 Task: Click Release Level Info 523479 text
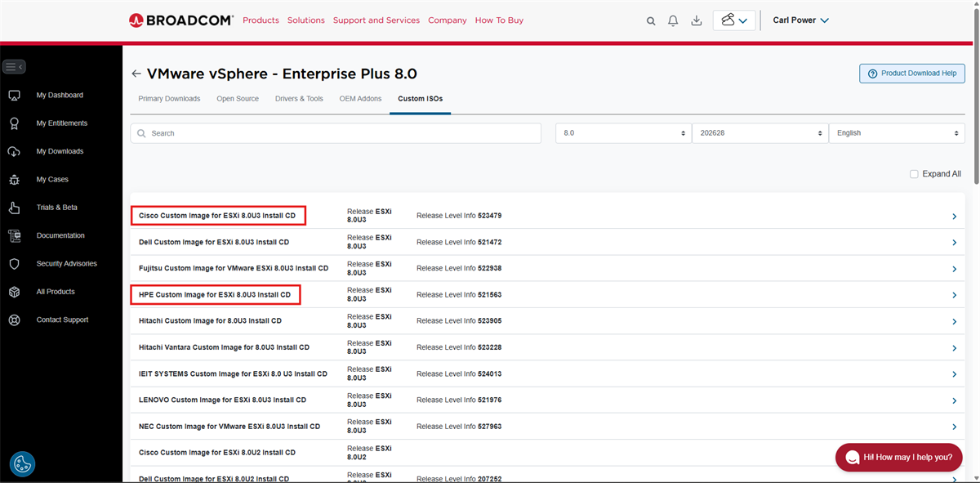click(459, 216)
